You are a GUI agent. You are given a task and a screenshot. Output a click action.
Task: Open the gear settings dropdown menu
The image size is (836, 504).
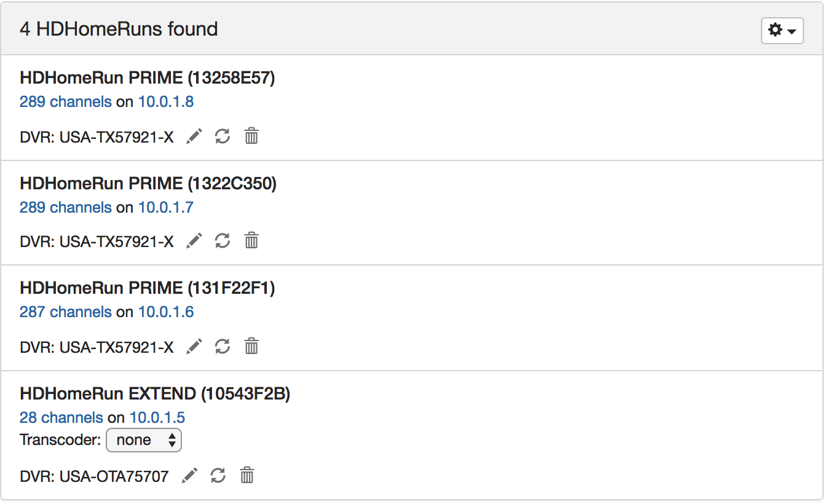tap(782, 30)
